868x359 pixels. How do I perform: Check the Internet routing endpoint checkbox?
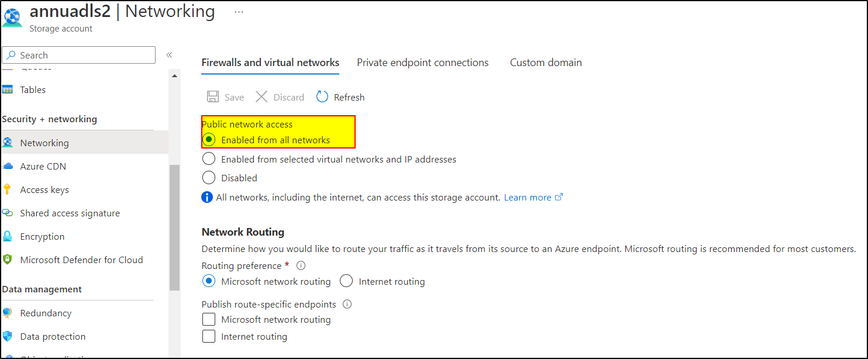[209, 336]
